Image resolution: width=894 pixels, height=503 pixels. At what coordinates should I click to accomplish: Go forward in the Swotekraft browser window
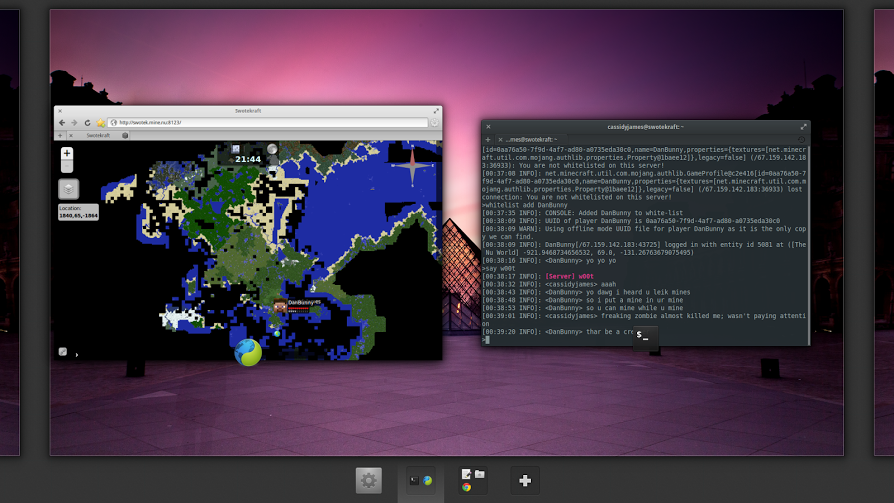[74, 123]
